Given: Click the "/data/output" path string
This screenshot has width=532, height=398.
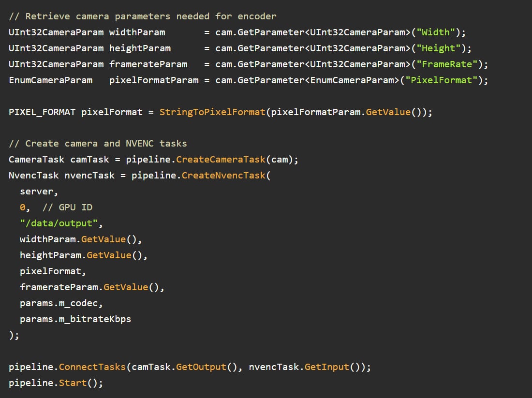Looking at the screenshot, I should pos(61,223).
